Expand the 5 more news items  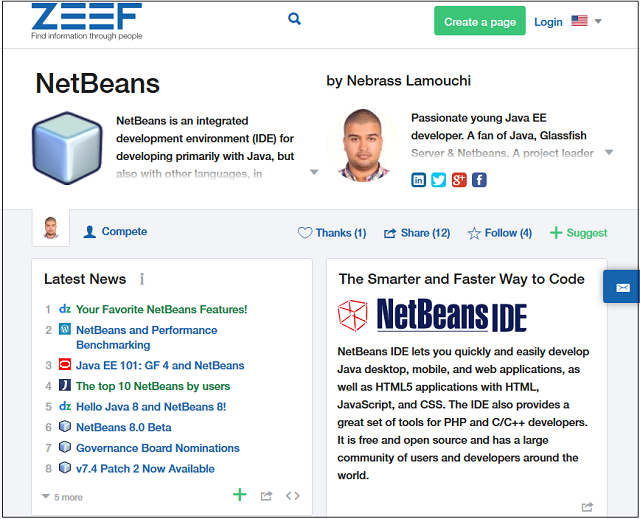pyautogui.click(x=62, y=497)
